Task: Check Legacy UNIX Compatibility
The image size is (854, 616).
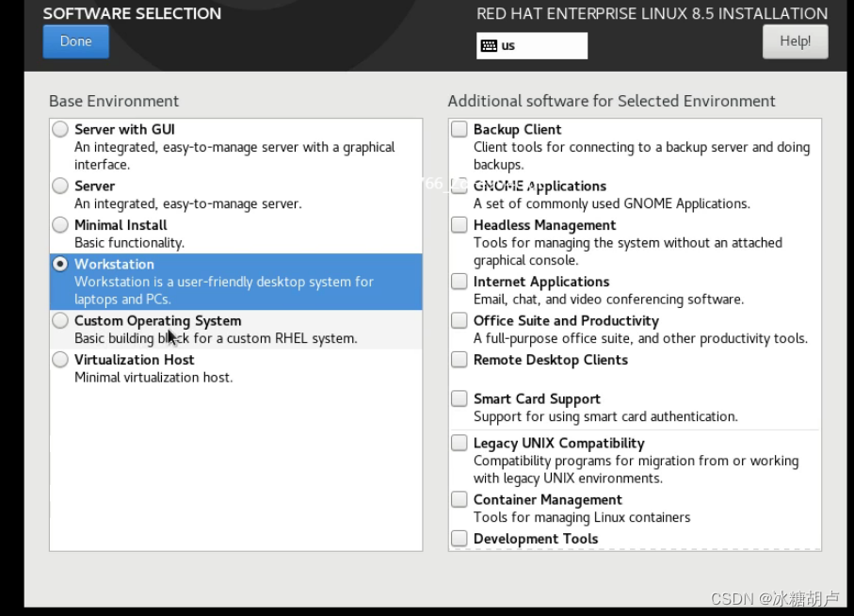Action: tap(459, 443)
